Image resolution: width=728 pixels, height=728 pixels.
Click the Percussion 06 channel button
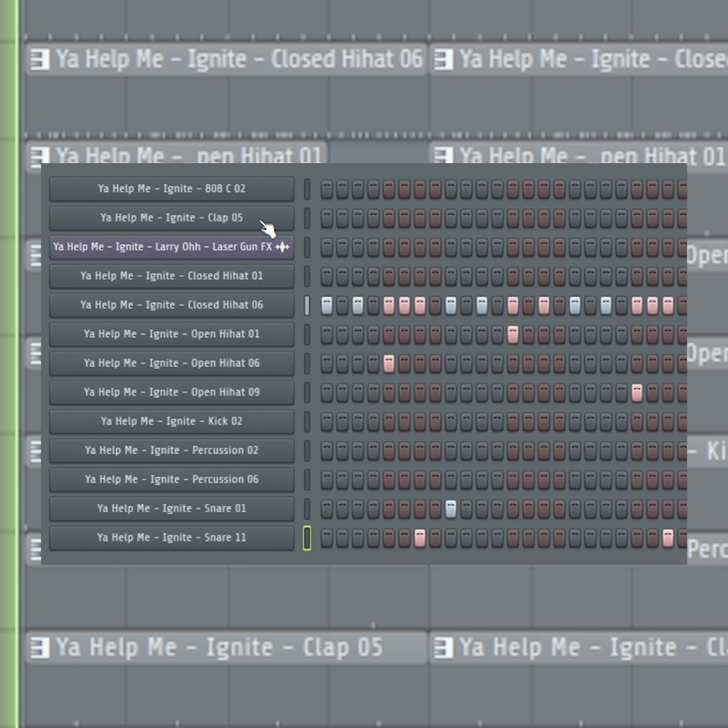pyautogui.click(x=171, y=480)
